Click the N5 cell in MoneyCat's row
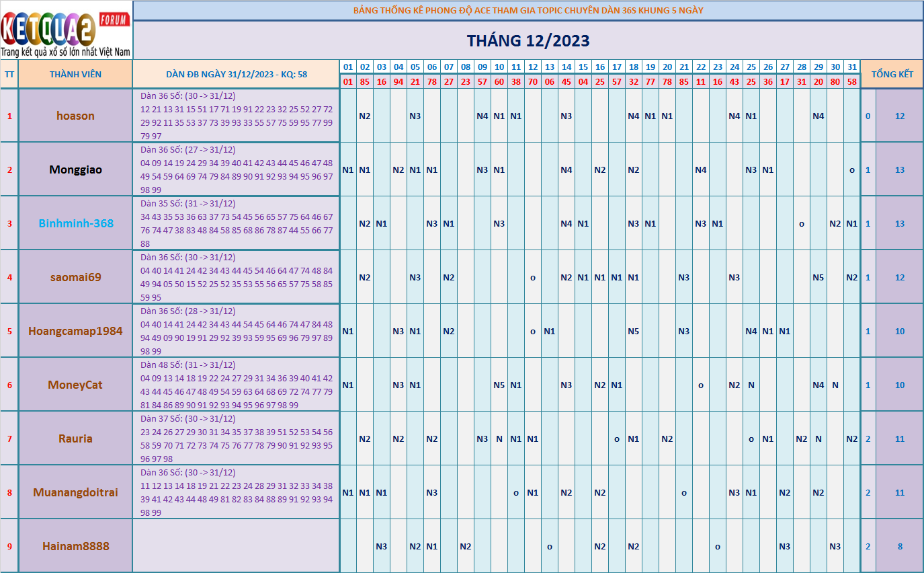 (x=499, y=385)
